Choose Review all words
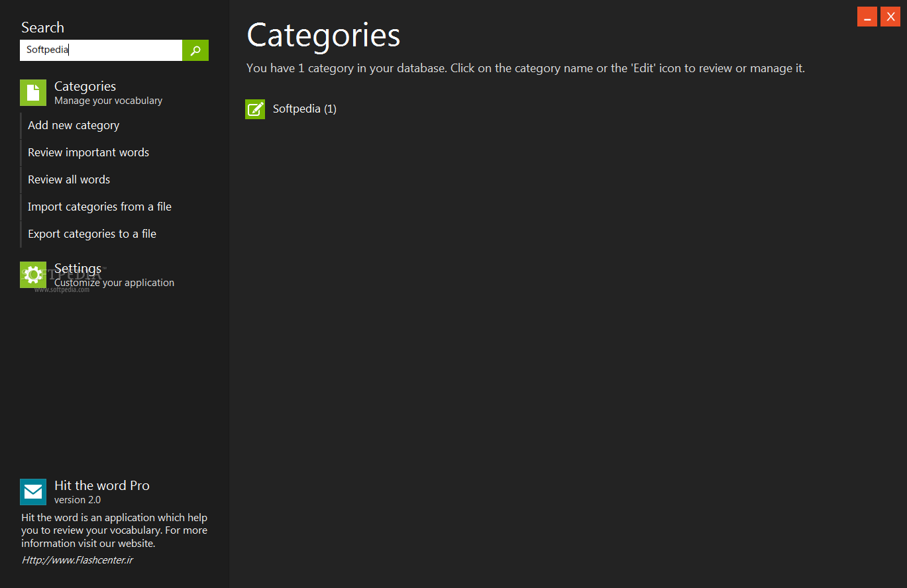This screenshot has width=907, height=588. (x=69, y=180)
